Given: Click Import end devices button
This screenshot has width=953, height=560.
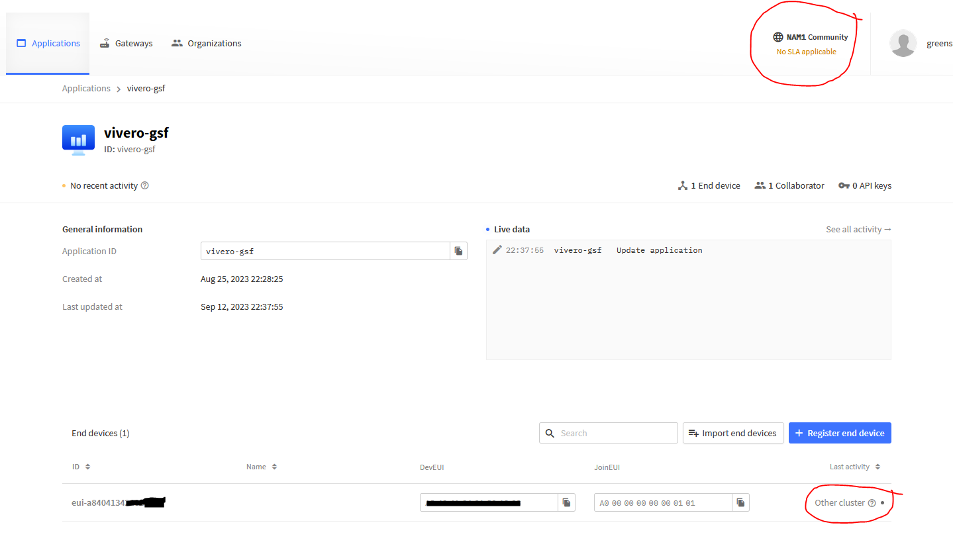Looking at the screenshot, I should click(732, 433).
